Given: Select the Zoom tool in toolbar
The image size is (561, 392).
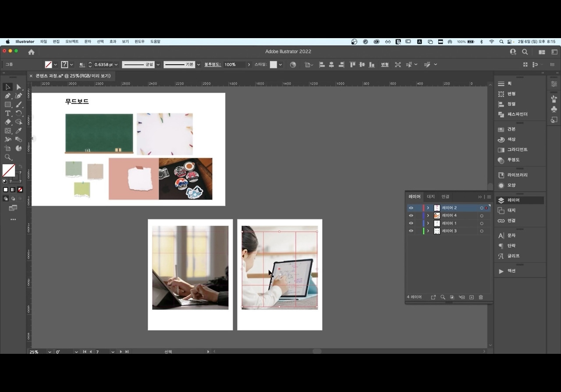Looking at the screenshot, I should tap(8, 157).
